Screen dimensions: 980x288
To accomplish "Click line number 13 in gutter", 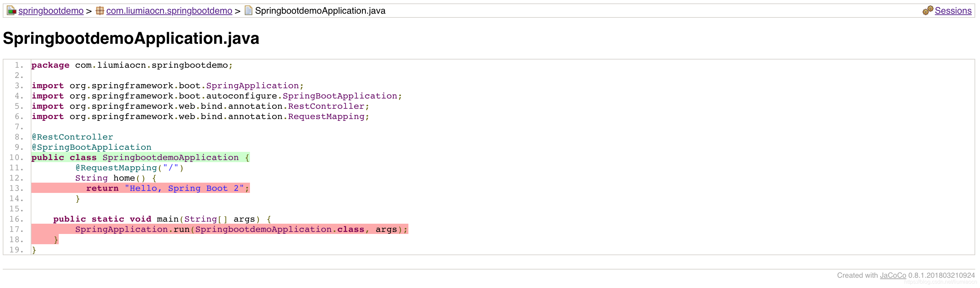I will tap(16, 188).
